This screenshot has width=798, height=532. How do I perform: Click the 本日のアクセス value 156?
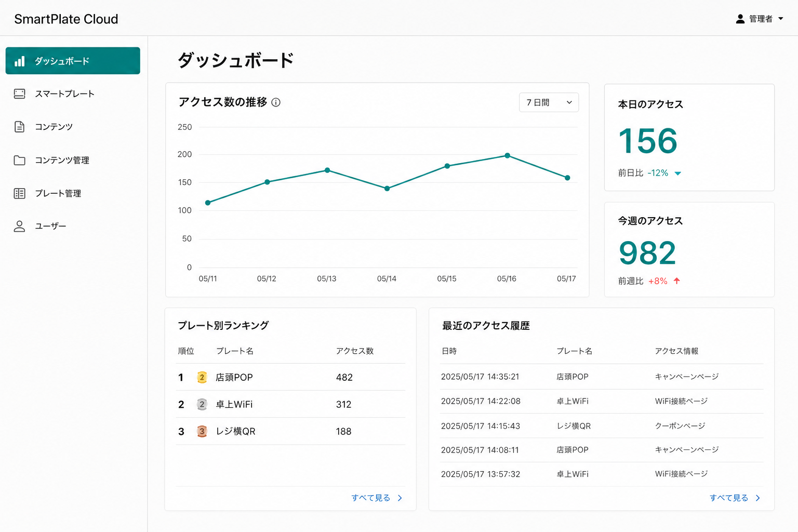point(648,141)
